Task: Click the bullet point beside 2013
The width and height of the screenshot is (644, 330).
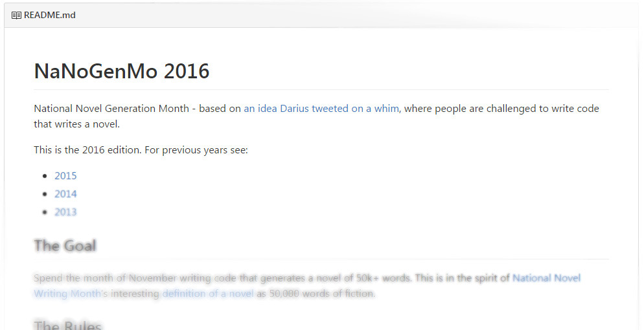Action: [45, 212]
